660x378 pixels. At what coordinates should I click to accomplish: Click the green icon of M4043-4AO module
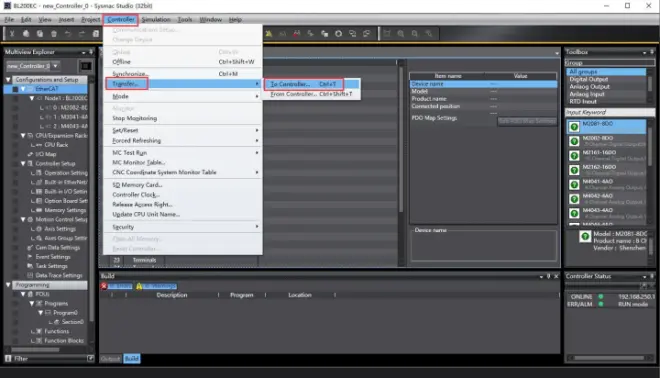(574, 213)
